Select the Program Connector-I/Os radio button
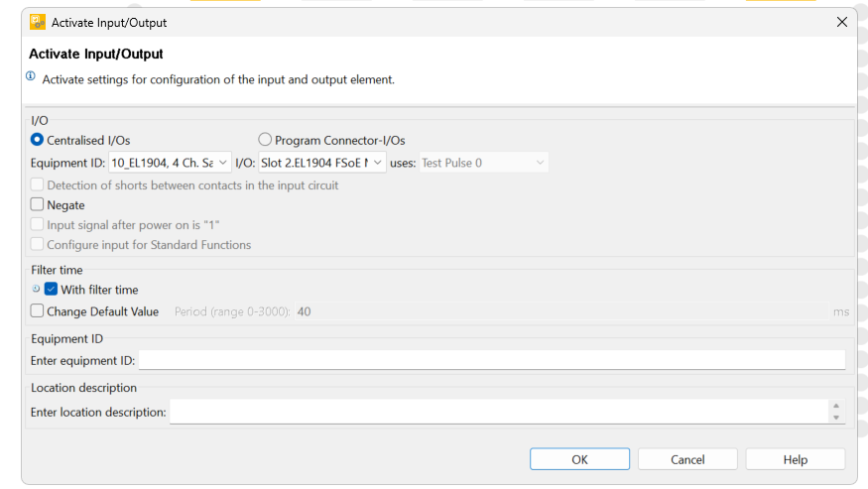This screenshot has height=489, width=868. coord(265,140)
